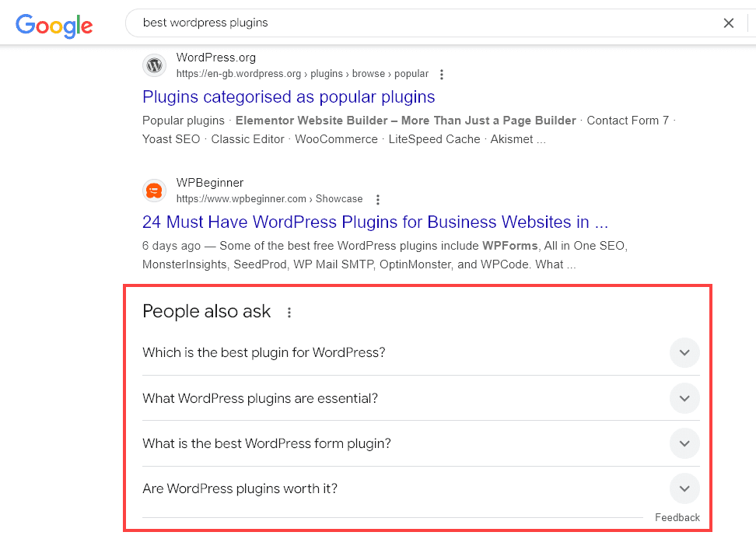Click the chevron beside the form plugin question
The height and width of the screenshot is (546, 756).
tap(684, 443)
